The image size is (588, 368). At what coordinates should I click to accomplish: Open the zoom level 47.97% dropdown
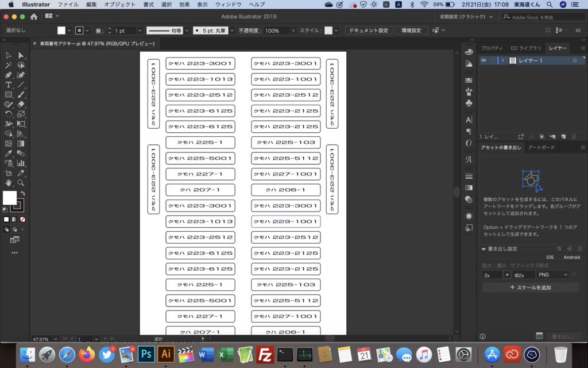56,339
